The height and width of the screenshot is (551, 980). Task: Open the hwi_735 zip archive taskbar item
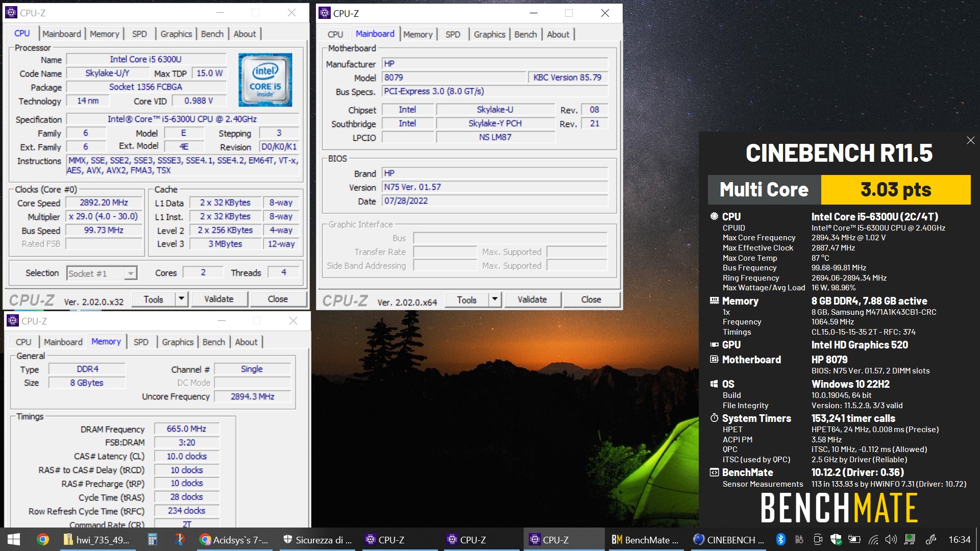(97, 539)
